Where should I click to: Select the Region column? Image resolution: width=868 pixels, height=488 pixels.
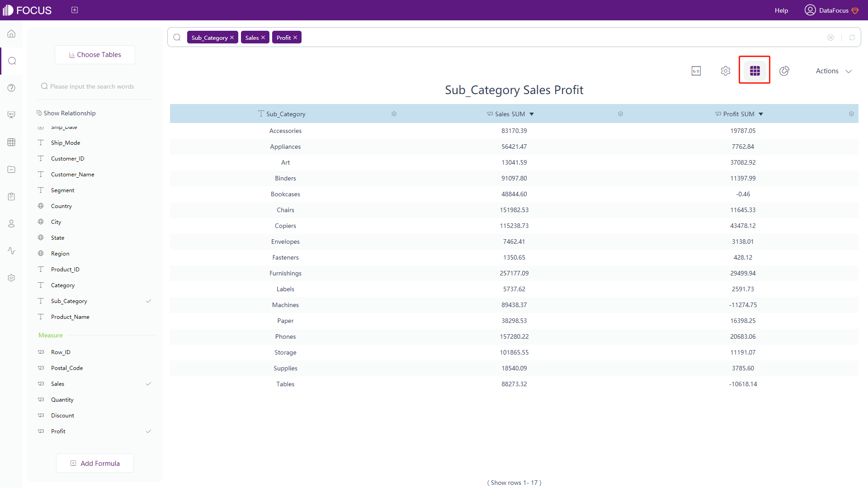coord(60,254)
